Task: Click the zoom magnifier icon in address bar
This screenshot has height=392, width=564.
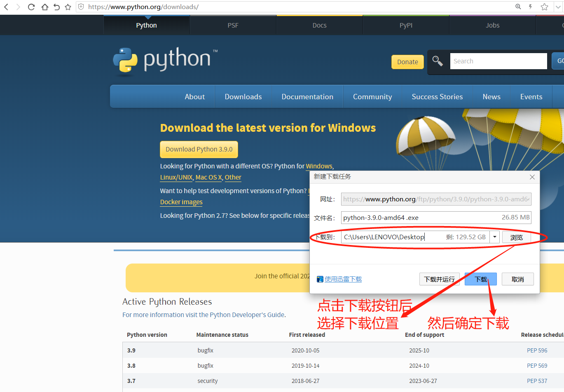Action: pos(518,7)
